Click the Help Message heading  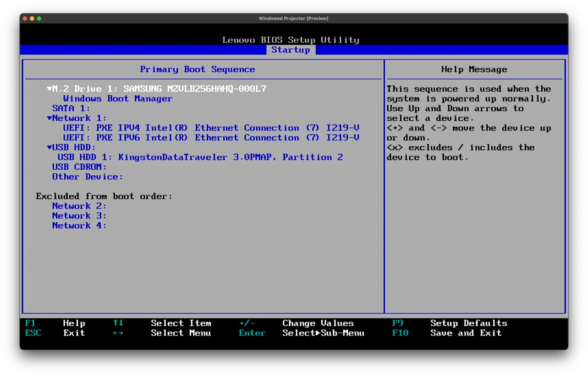coord(474,69)
